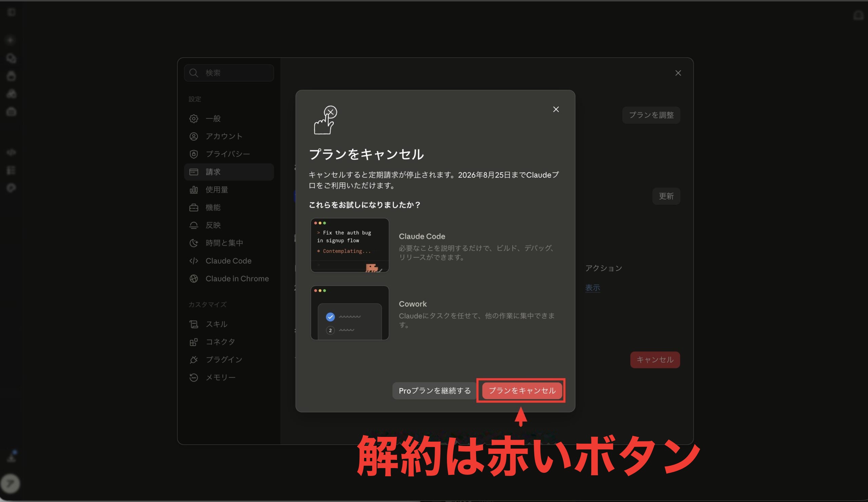Image resolution: width=868 pixels, height=502 pixels.
Task: Open the 時間と集中 settings page
Action: (229, 243)
